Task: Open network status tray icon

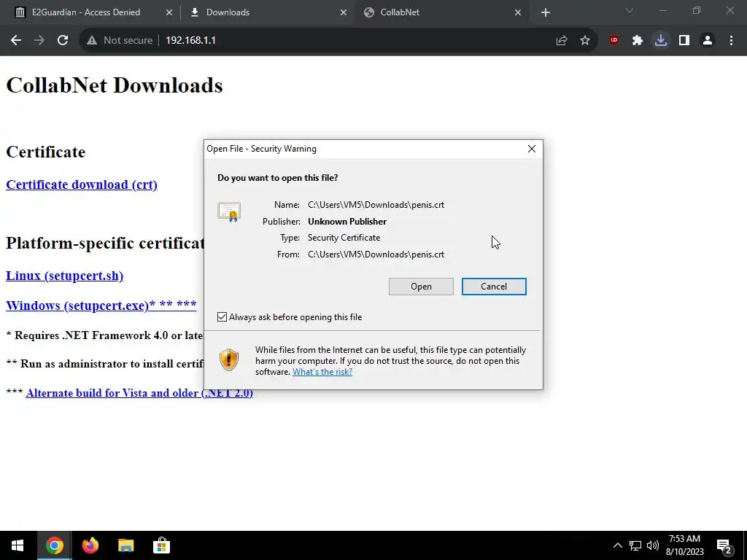Action: point(635,545)
